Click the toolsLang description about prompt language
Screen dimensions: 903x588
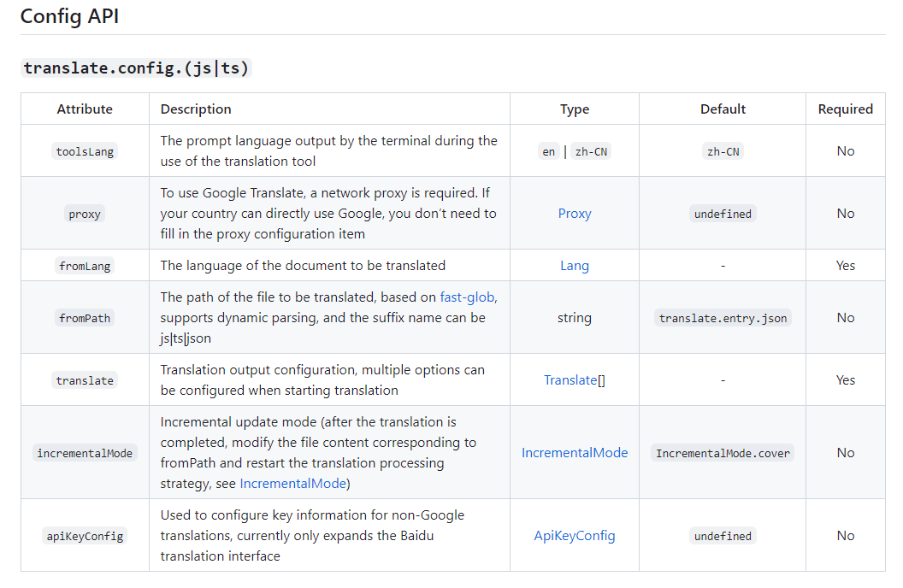pyautogui.click(x=329, y=150)
